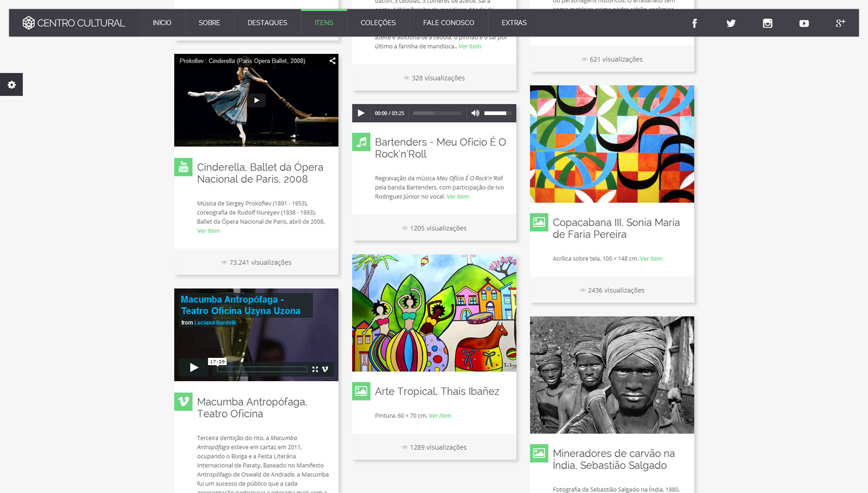Open the YouTube channel icon
Image resolution: width=868 pixels, height=493 pixels.
tap(804, 23)
